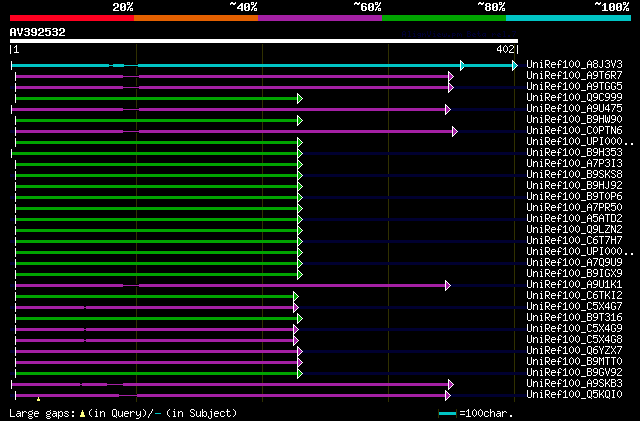Click the query end position label 402
The height and width of the screenshot is (421, 640).
pos(505,49)
